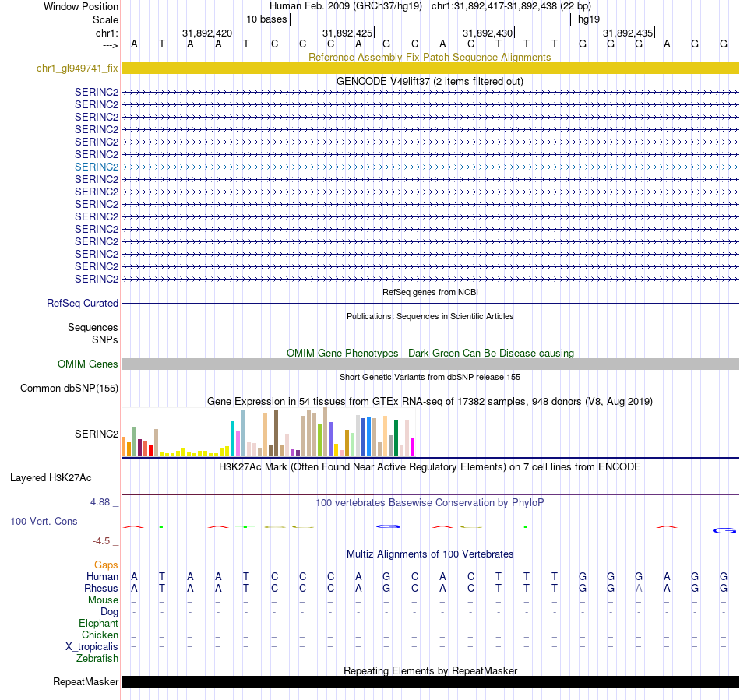740x700 pixels.
Task: Click the X_tropicalis species label
Action: 92,647
